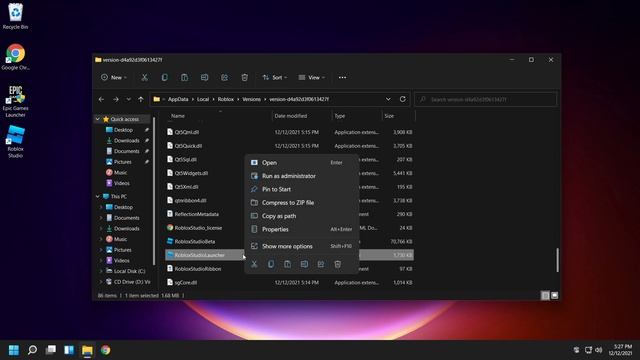Collapse the Quick access tree section

[98, 119]
